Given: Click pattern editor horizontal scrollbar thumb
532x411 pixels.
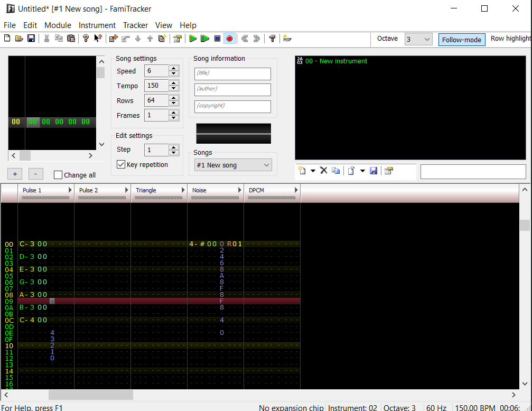Looking at the screenshot, I should [91, 395].
